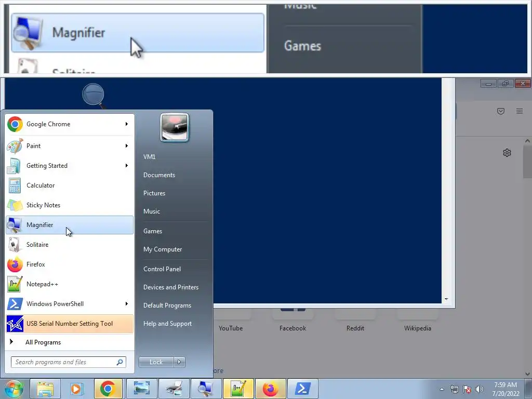
Task: Open Help and Support
Action: pos(168,324)
